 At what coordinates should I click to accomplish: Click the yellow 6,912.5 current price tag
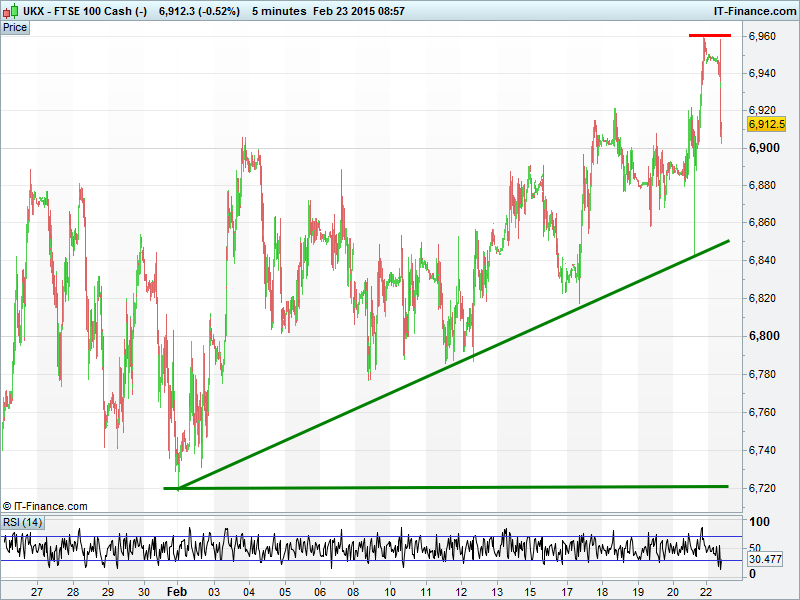pyautogui.click(x=766, y=124)
